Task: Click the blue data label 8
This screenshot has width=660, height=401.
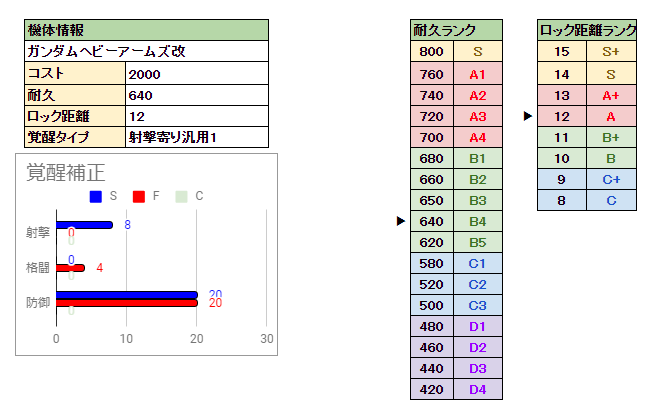Action: pyautogui.click(x=128, y=225)
